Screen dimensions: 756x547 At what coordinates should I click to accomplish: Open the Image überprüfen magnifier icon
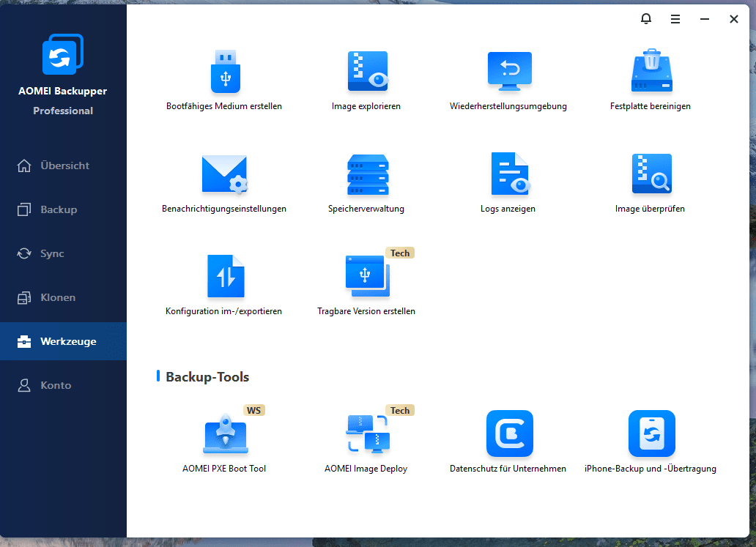pyautogui.click(x=652, y=174)
